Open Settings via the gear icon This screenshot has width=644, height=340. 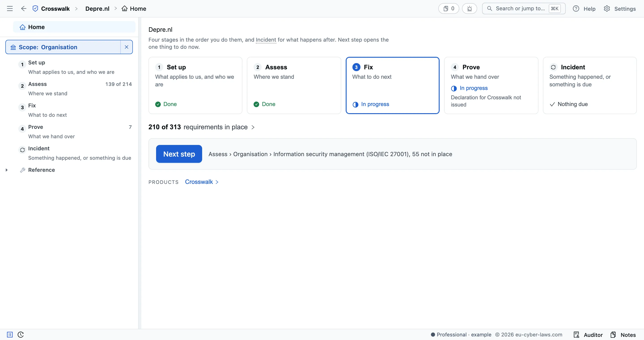[x=607, y=9]
